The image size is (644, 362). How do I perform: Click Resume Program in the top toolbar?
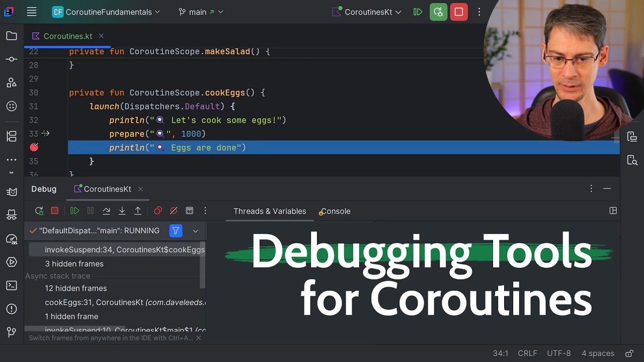[418, 12]
